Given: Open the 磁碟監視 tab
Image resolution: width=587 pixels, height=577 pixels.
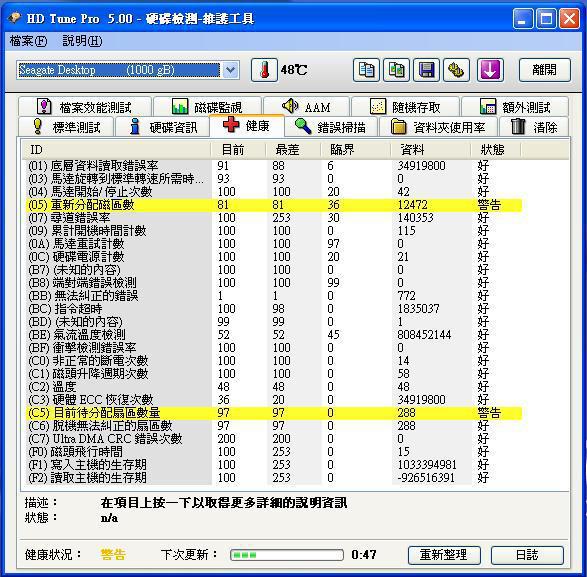Looking at the screenshot, I should [207, 107].
